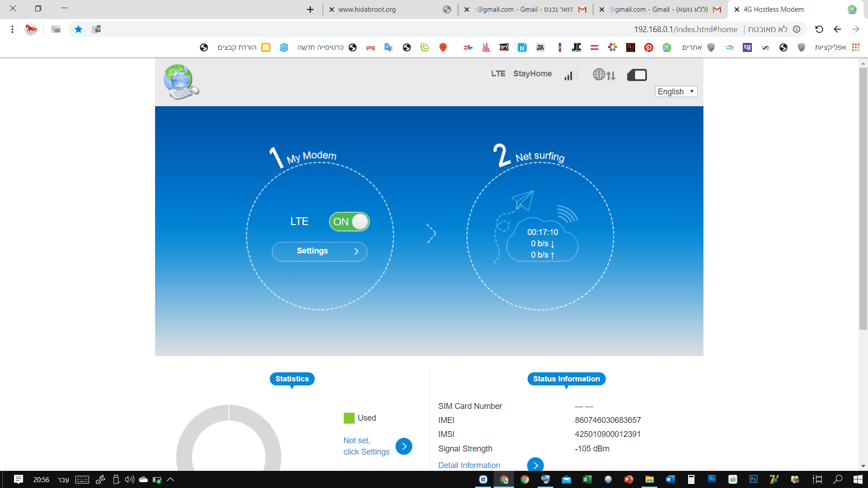
Task: Click the arrow between Modem and Net surfing
Action: pyautogui.click(x=431, y=234)
